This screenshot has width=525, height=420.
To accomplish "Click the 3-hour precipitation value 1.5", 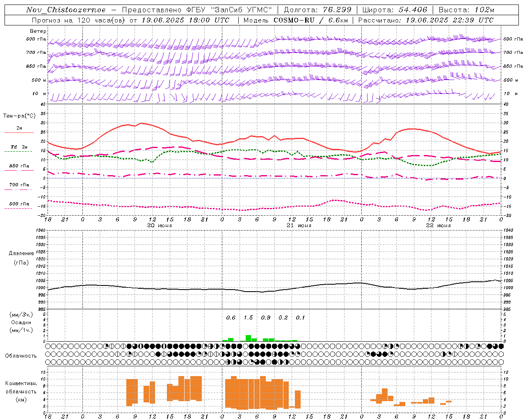I will (x=248, y=317).
